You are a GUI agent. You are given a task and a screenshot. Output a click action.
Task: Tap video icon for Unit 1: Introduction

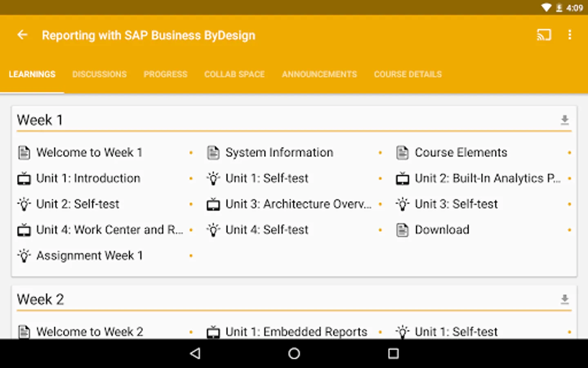pos(24,179)
